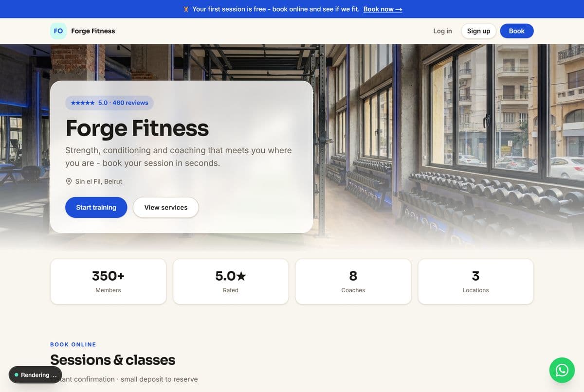Open View services
This screenshot has width=584, height=392.
point(166,207)
